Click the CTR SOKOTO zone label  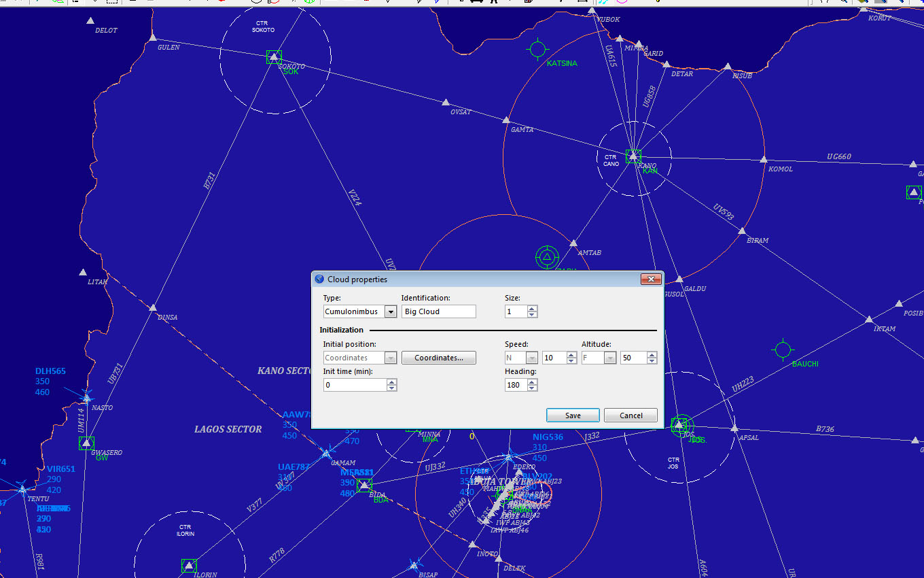[262, 27]
